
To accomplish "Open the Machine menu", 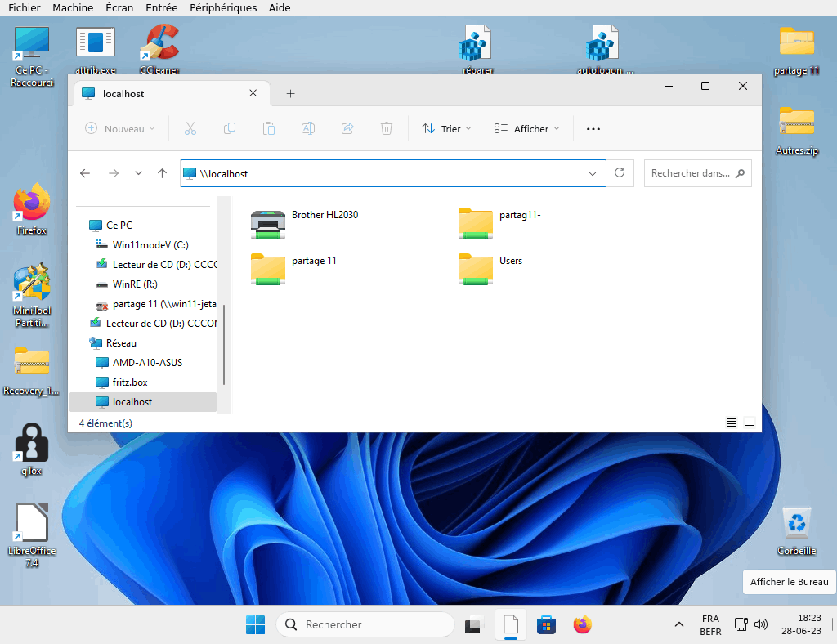I will (x=73, y=7).
